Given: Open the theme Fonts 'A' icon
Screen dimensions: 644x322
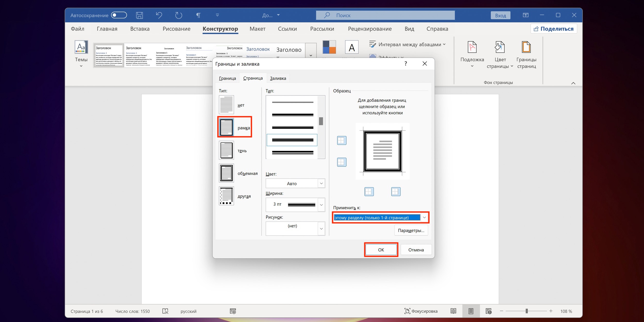Looking at the screenshot, I should tap(352, 47).
